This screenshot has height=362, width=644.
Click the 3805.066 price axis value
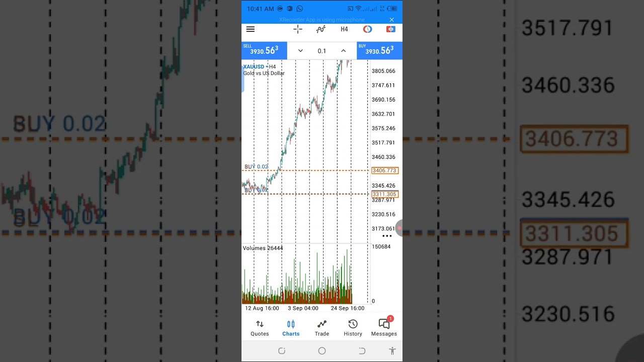coord(383,71)
